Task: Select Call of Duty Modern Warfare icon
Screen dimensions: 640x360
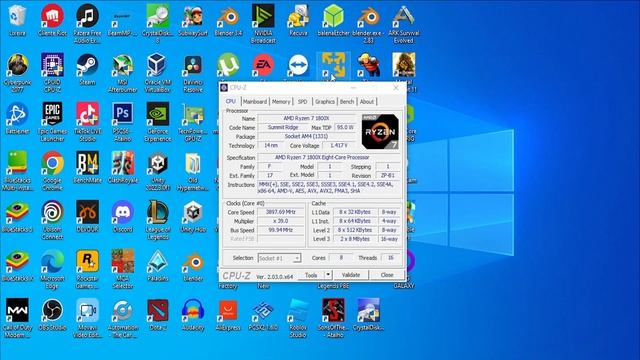Action: coord(17,318)
